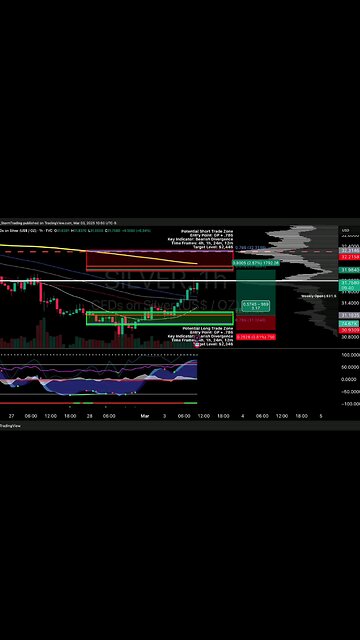Click the '27' date on time axis
Viewport: 360px width, 640px height.
point(11,416)
